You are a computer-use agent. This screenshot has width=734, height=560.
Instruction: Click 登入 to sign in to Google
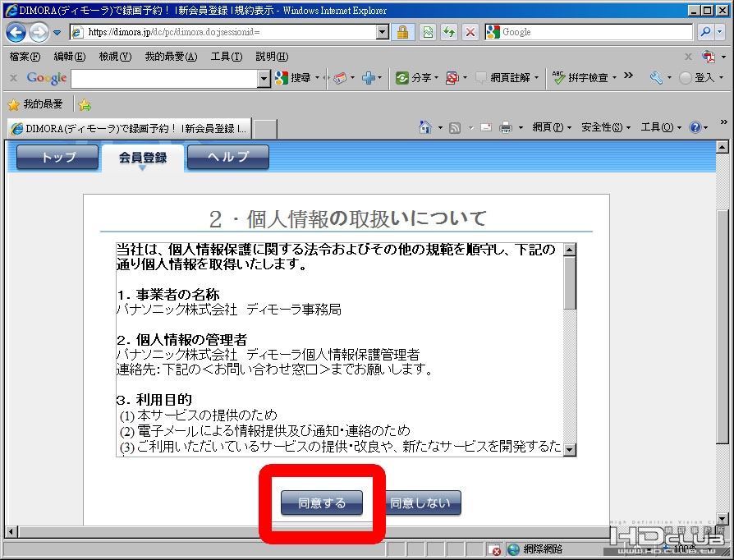click(x=698, y=78)
